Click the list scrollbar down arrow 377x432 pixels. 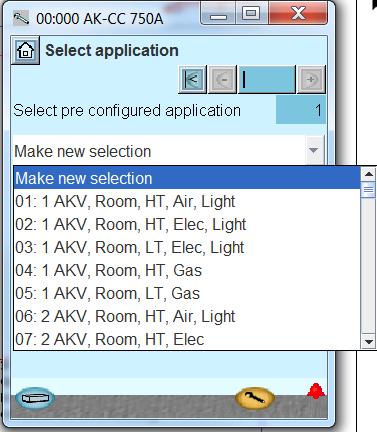click(368, 341)
